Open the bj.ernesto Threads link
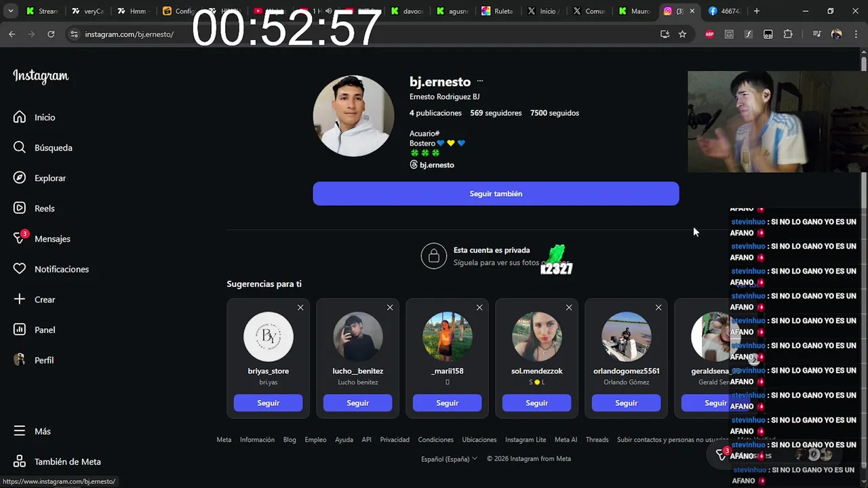 [x=432, y=165]
